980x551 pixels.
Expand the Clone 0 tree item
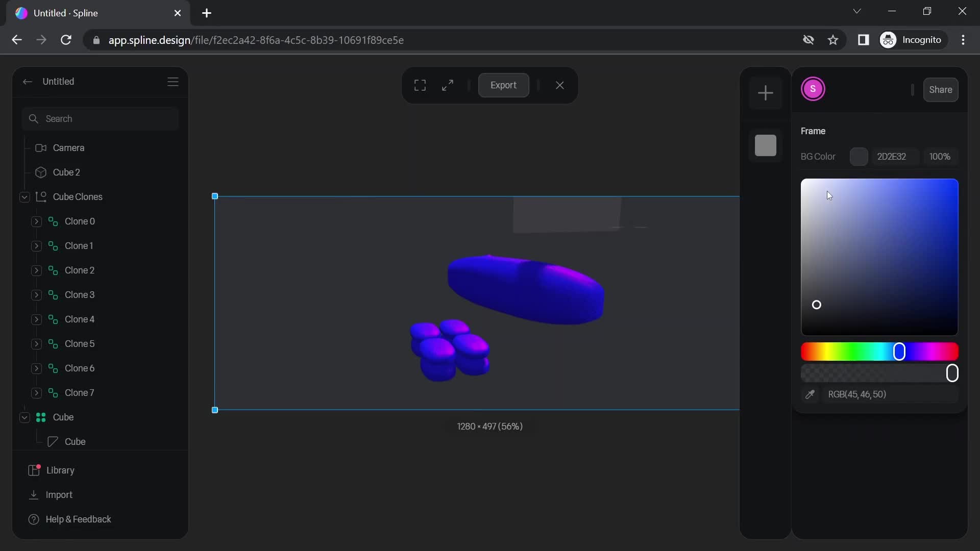36,221
